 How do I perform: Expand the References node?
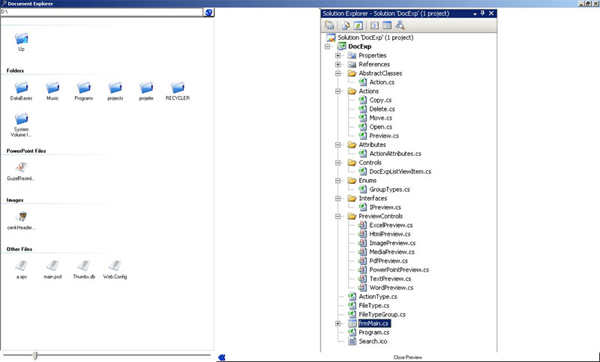(x=338, y=64)
